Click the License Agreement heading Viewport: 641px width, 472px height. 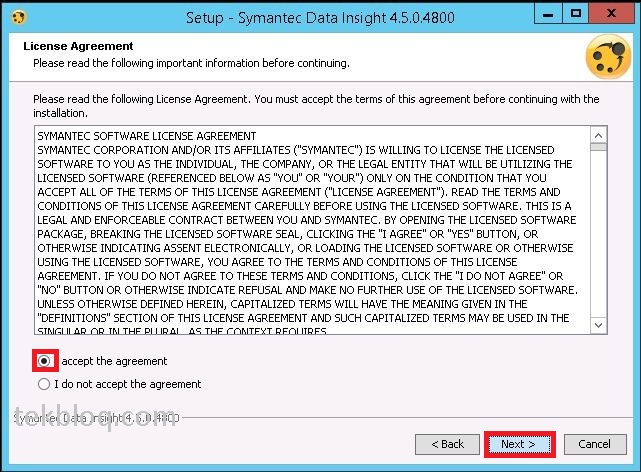point(78,46)
